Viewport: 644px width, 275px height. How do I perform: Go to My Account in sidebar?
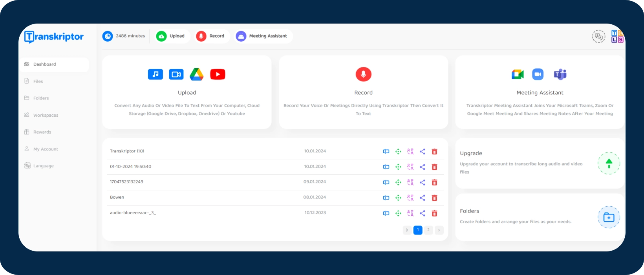click(x=46, y=149)
